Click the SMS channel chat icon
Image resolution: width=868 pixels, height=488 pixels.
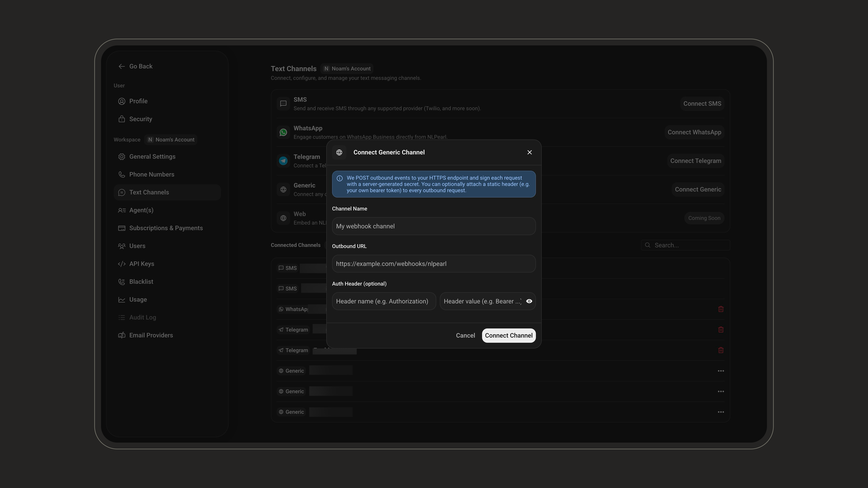click(x=283, y=103)
